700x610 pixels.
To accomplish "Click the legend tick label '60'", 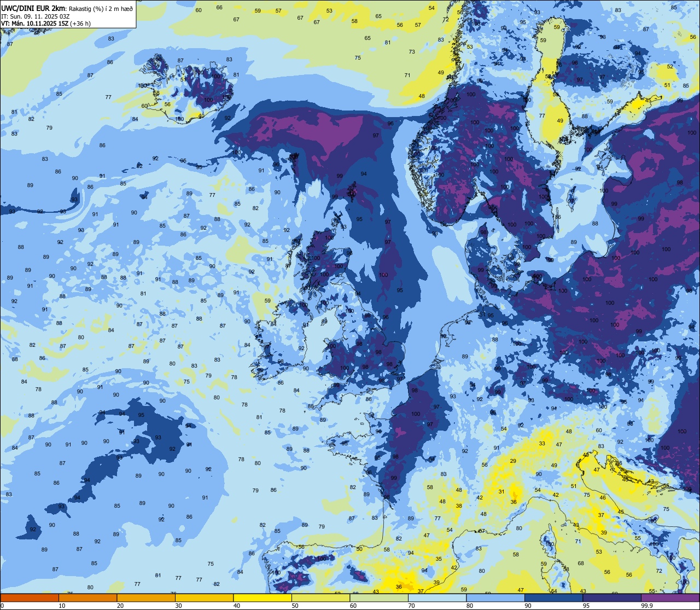I will [x=353, y=606].
